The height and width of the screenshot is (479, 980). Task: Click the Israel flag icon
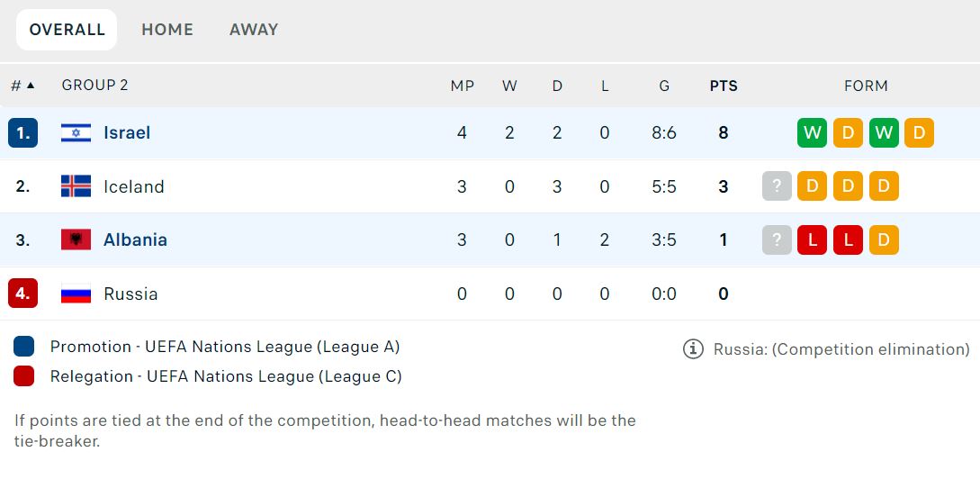[x=76, y=133]
